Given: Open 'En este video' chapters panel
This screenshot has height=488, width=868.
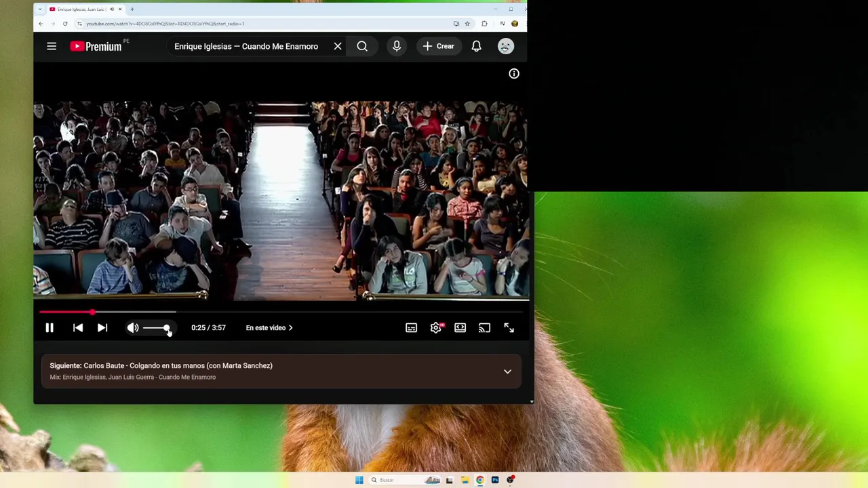Looking at the screenshot, I should [269, 328].
